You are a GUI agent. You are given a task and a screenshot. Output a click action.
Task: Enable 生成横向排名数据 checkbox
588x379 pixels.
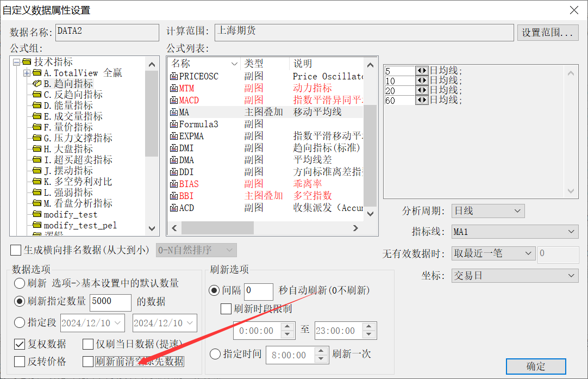click(16, 250)
